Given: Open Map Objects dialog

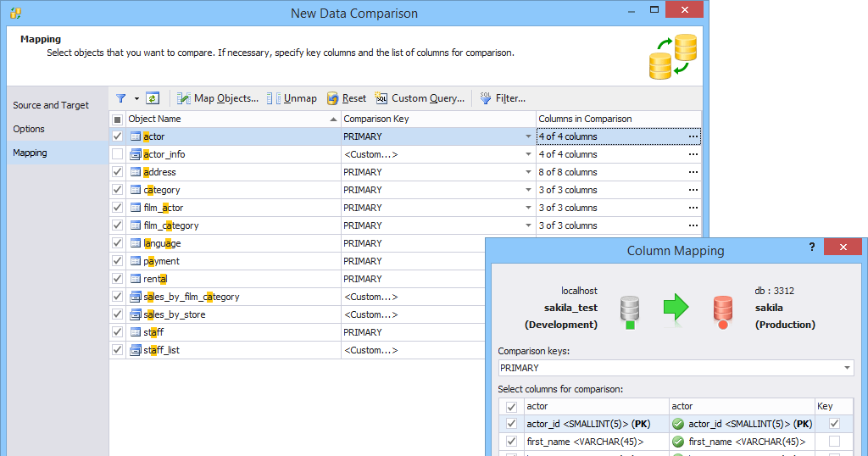Looking at the screenshot, I should [x=218, y=98].
